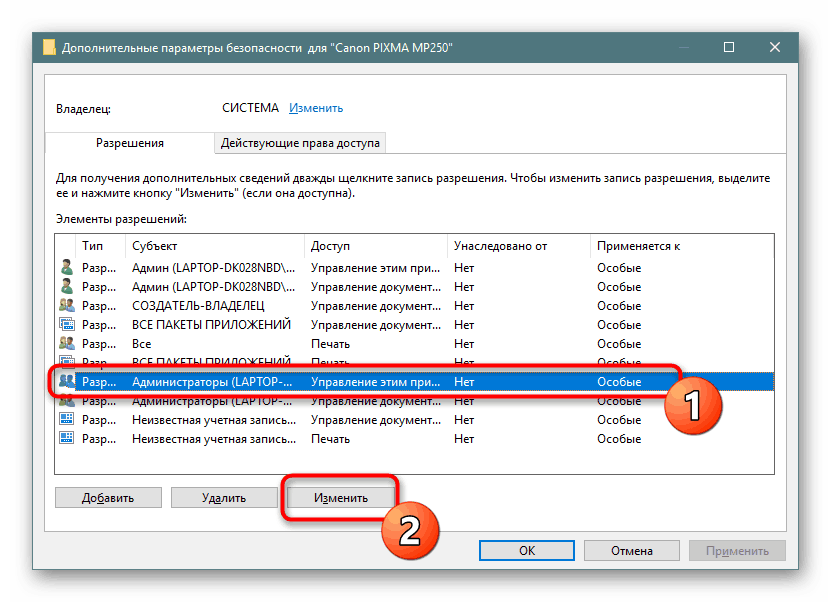Select the 'Все' subject entry
This screenshot has height=602, width=831.
142,344
